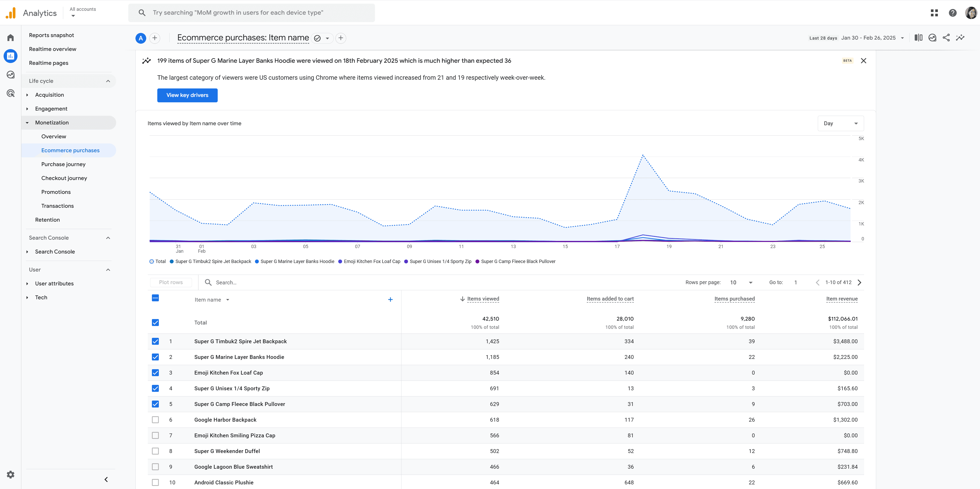This screenshot has height=489, width=980.
Task: Collapse the Life cycle section
Action: [x=108, y=81]
